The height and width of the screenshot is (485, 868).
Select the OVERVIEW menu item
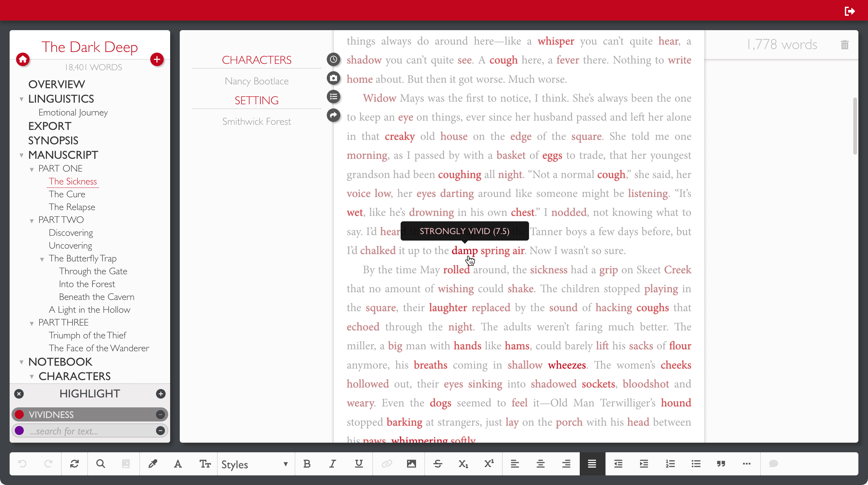(x=56, y=84)
